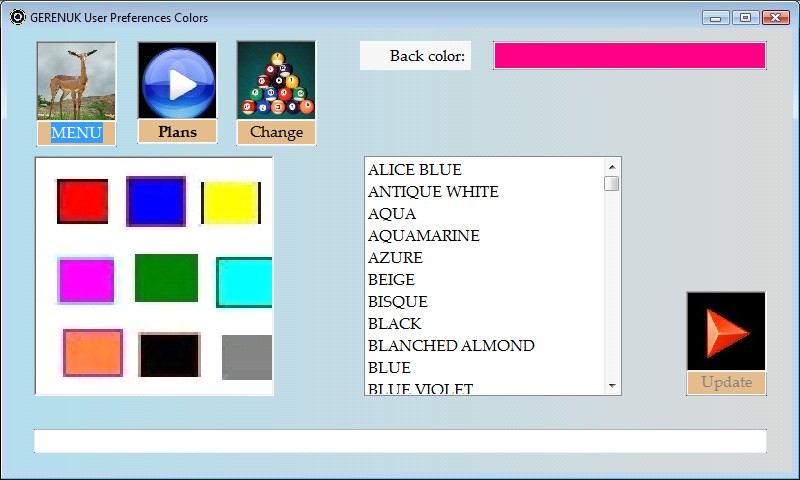The image size is (800, 480).
Task: Choose AQUAMARINE from the color list
Action: tap(424, 236)
